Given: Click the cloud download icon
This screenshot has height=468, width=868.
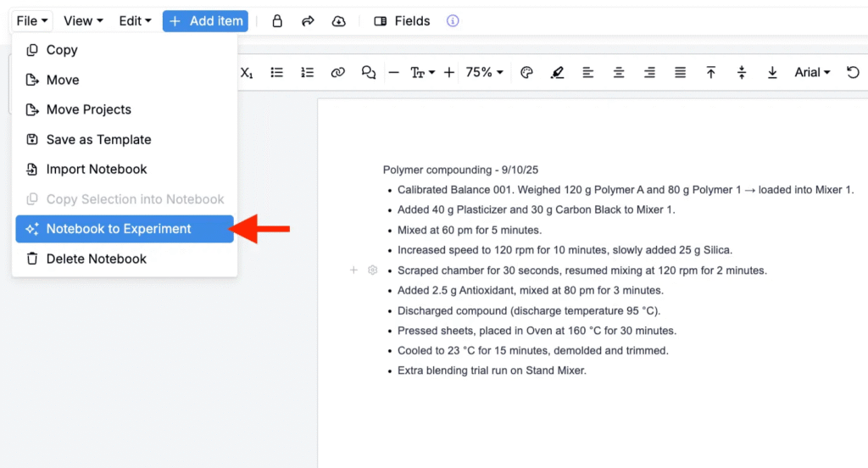Looking at the screenshot, I should [339, 21].
